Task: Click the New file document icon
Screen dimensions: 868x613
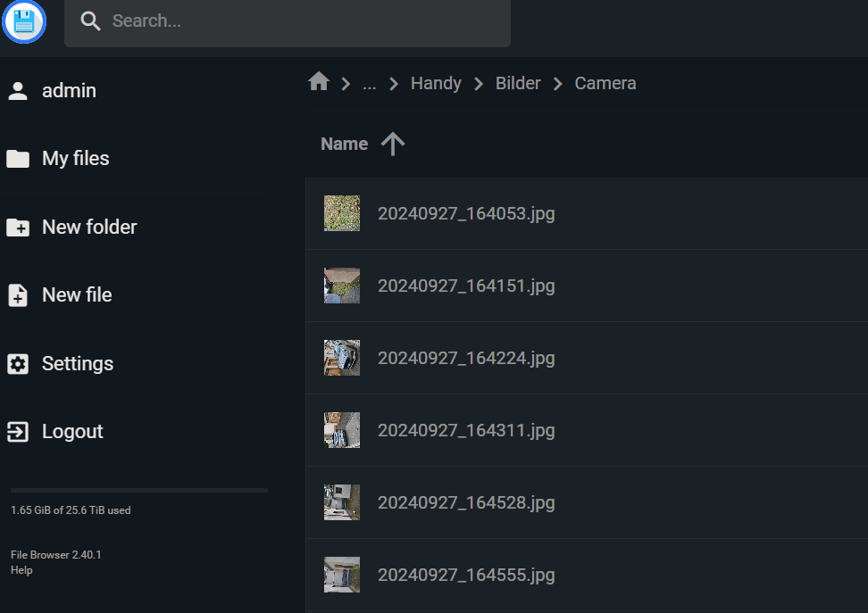Action: click(x=18, y=294)
